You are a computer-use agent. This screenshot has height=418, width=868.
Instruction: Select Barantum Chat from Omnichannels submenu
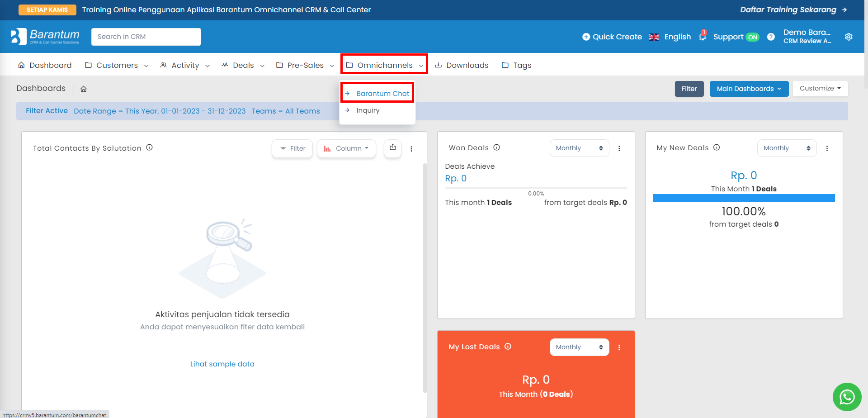[377, 93]
